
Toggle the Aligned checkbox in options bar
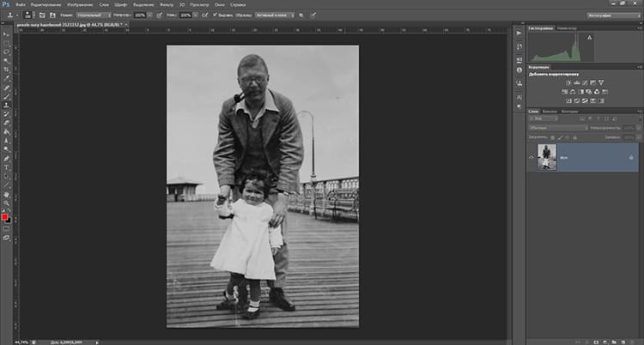(215, 15)
